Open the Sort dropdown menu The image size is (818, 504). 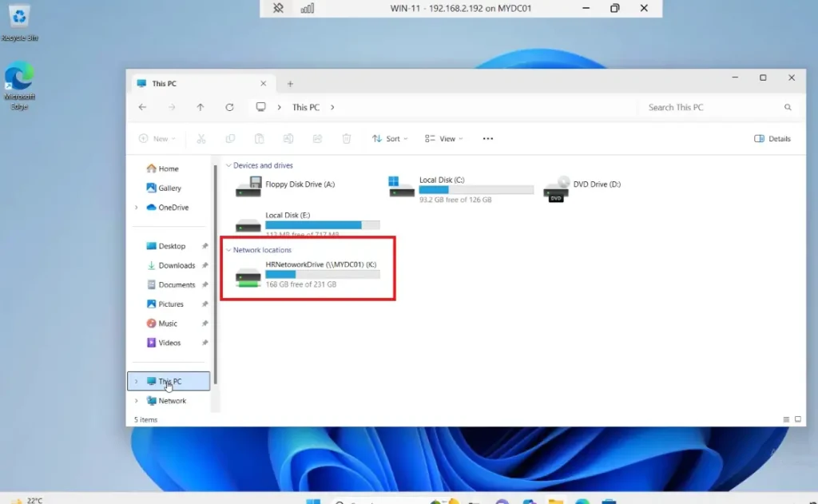click(389, 138)
